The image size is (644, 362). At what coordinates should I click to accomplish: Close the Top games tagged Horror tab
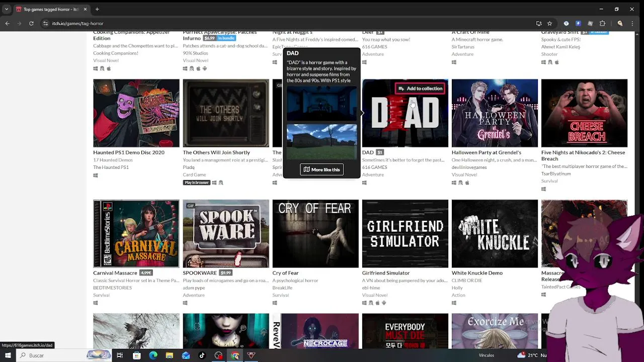coord(85,9)
